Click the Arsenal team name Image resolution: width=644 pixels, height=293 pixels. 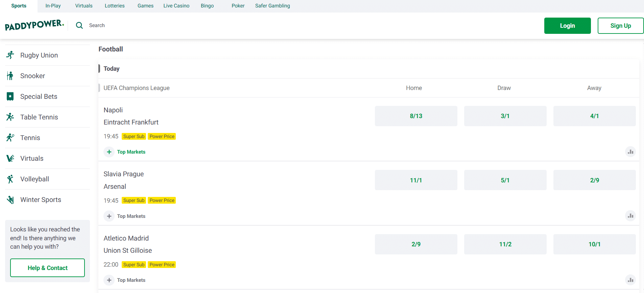point(115,186)
